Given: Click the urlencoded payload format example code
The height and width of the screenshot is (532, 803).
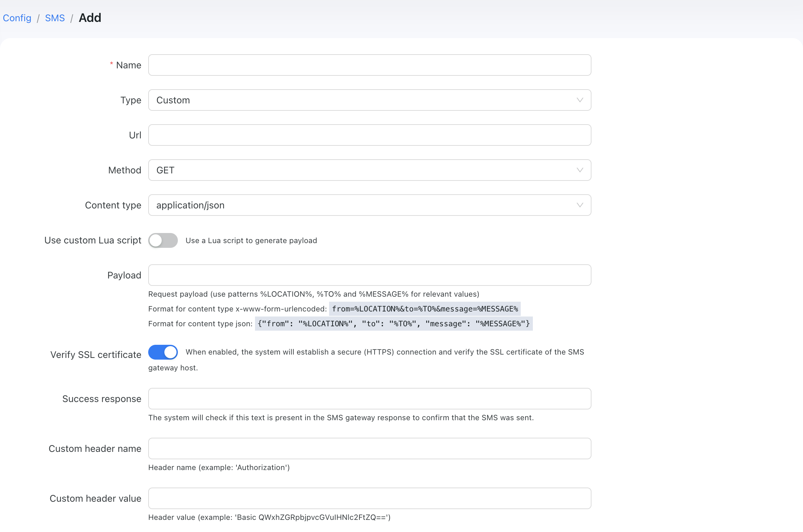Looking at the screenshot, I should pyautogui.click(x=425, y=309).
